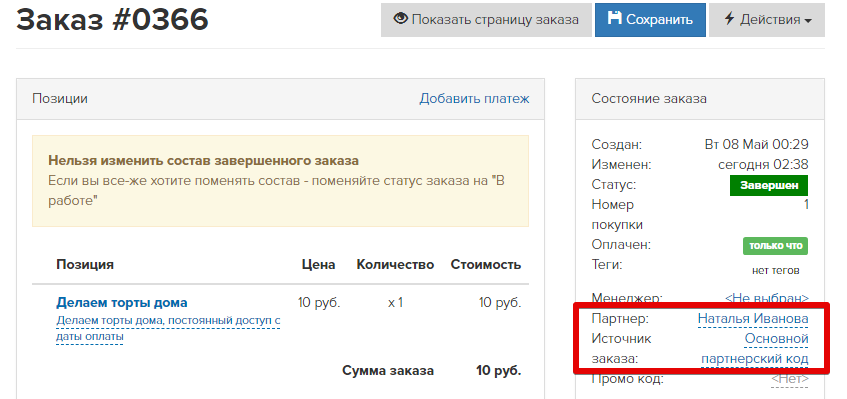This screenshot has height=399, width=847.
Task: Click the Позиции panel header
Action: click(x=280, y=99)
